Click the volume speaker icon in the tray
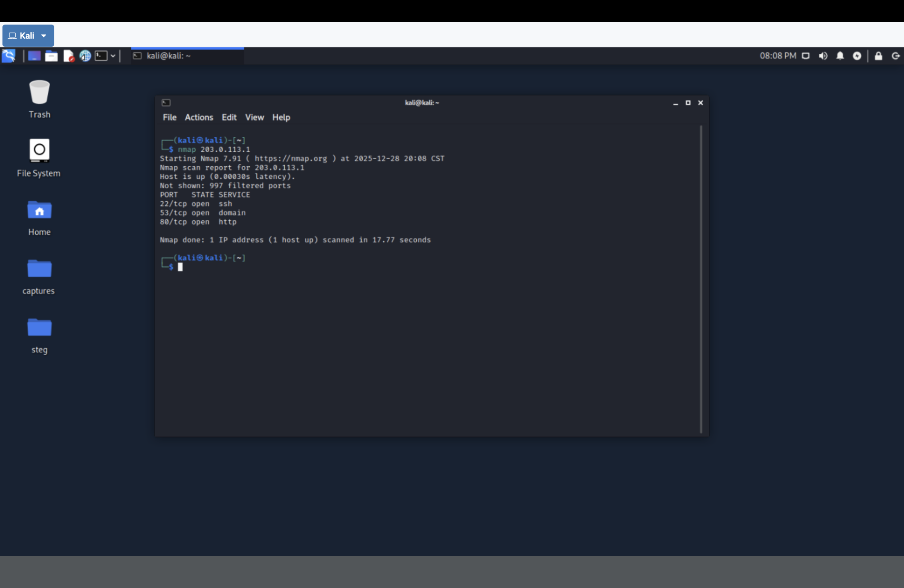 coord(823,56)
